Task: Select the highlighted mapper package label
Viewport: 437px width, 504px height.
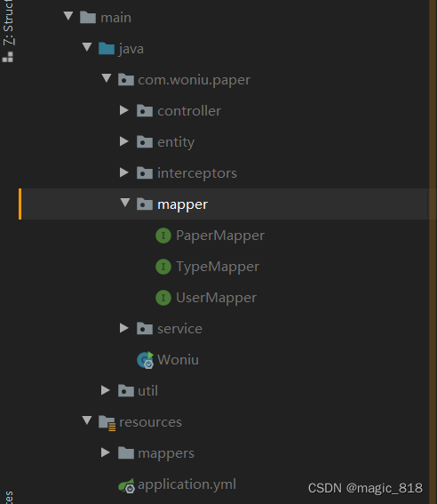Action: pyautogui.click(x=182, y=205)
